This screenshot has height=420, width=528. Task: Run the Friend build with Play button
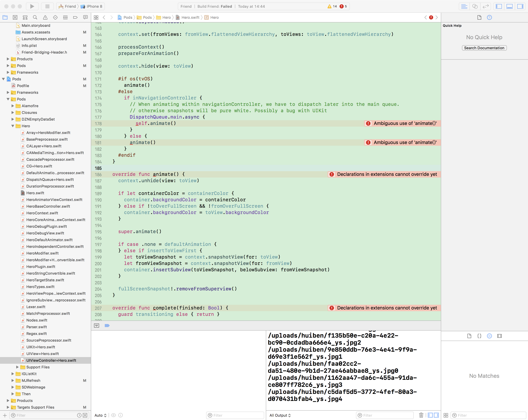32,6
